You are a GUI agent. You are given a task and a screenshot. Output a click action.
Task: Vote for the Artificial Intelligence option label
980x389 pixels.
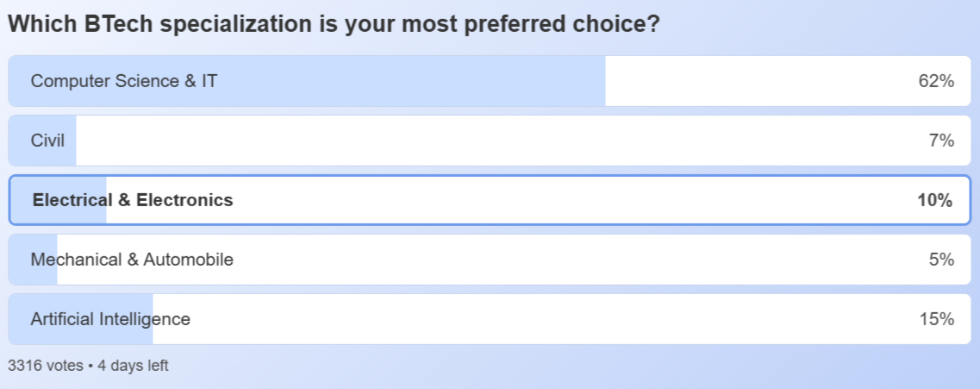110,319
